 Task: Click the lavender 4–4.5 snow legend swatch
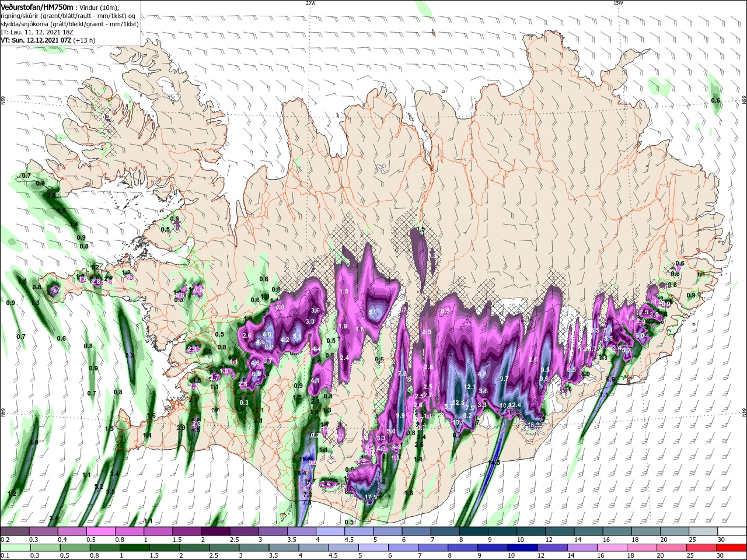pyautogui.click(x=329, y=531)
